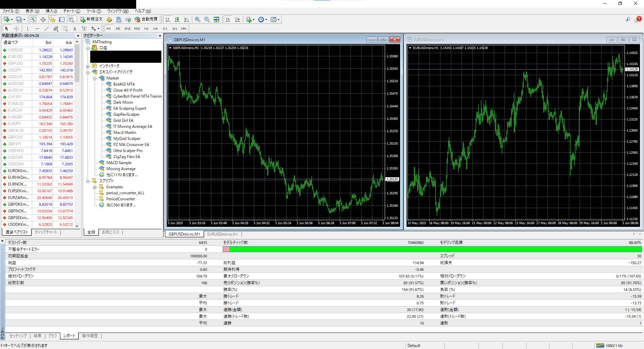Open the セッティング tab in tester
Image resolution: width=644 pixels, height=349 pixels.
click(18, 336)
